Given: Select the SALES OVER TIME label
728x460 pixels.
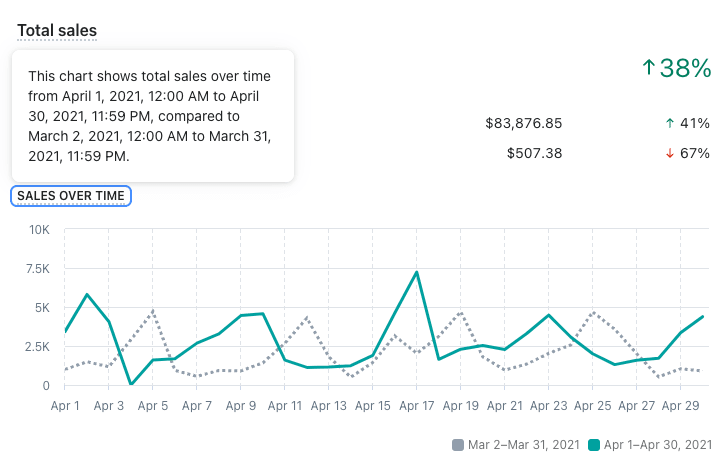Looking at the screenshot, I should [x=71, y=196].
